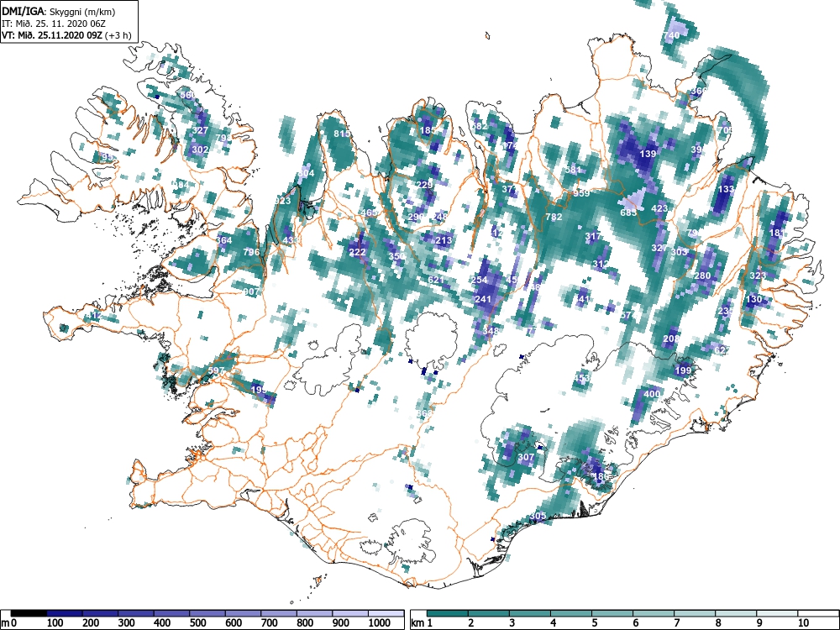Click the '1000' label in the m legend
This screenshot has width=840, height=630.
point(380,623)
